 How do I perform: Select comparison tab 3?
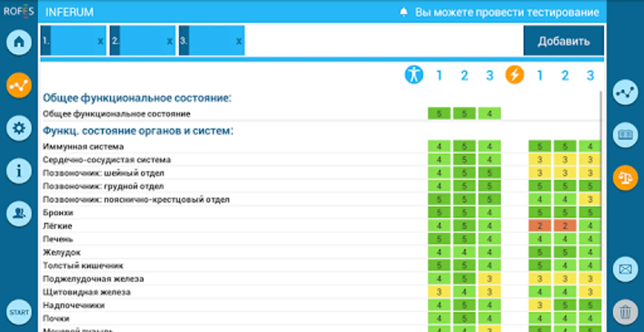click(211, 41)
